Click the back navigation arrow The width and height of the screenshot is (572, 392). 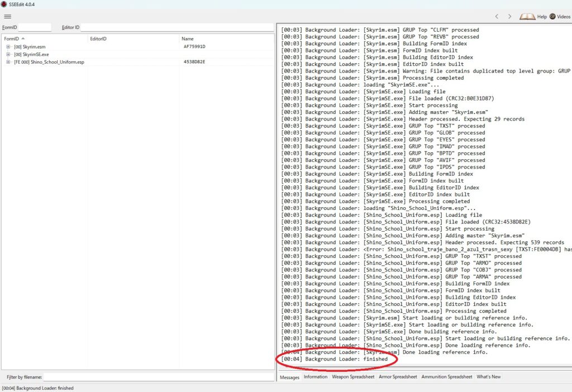point(497,17)
